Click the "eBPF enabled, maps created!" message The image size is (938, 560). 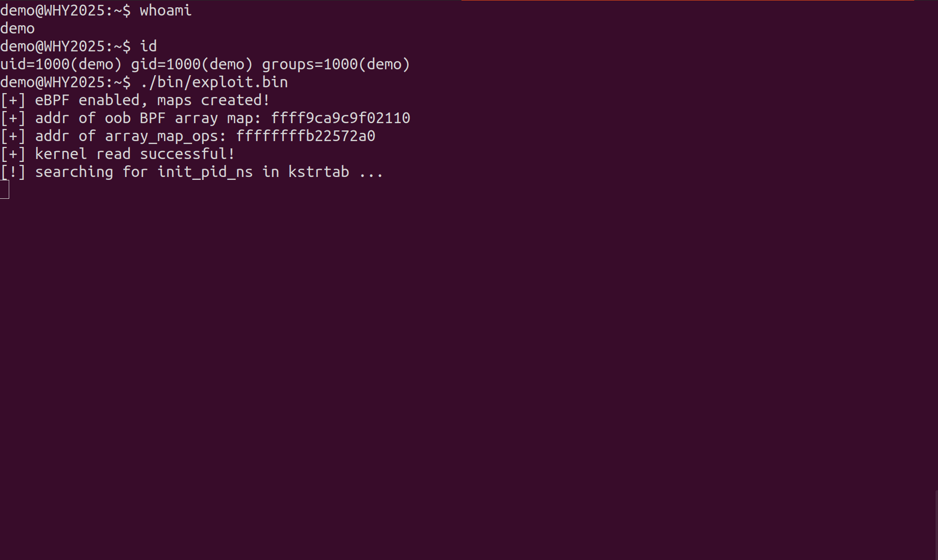pyautogui.click(x=152, y=100)
